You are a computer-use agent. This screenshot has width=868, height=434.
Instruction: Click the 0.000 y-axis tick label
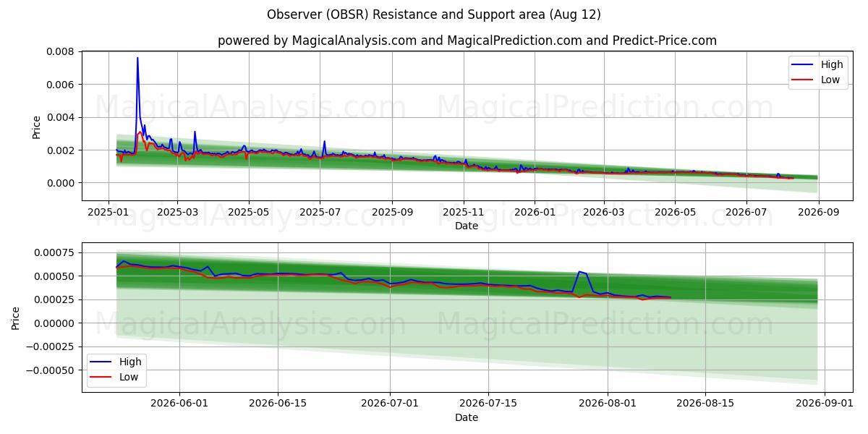(x=61, y=183)
